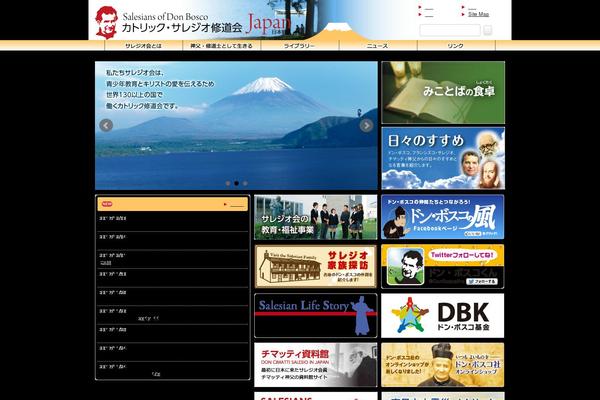
Task: Click the Twitter フォローする button
Action: (482, 281)
